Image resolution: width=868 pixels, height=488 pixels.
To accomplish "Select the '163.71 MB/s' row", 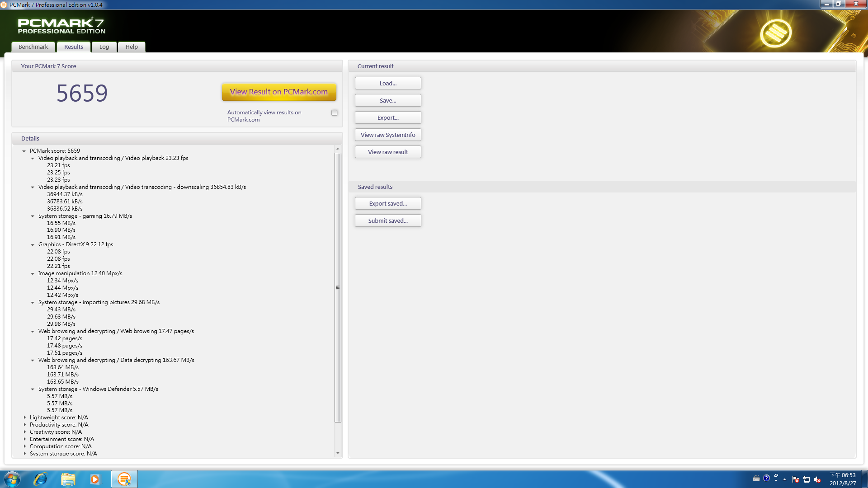I will [x=63, y=375].
